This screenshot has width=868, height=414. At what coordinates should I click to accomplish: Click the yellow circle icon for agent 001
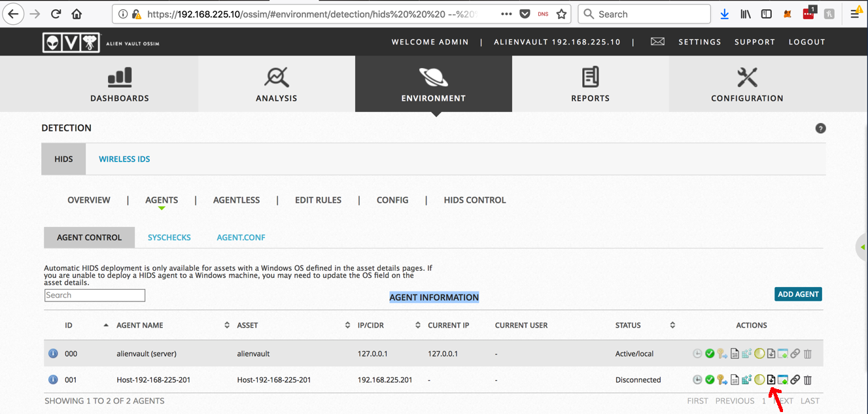759,379
